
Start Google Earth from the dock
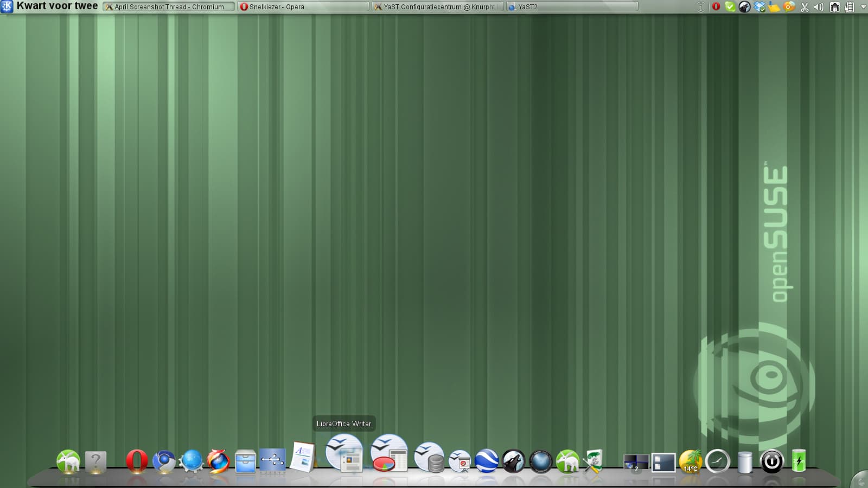486,461
